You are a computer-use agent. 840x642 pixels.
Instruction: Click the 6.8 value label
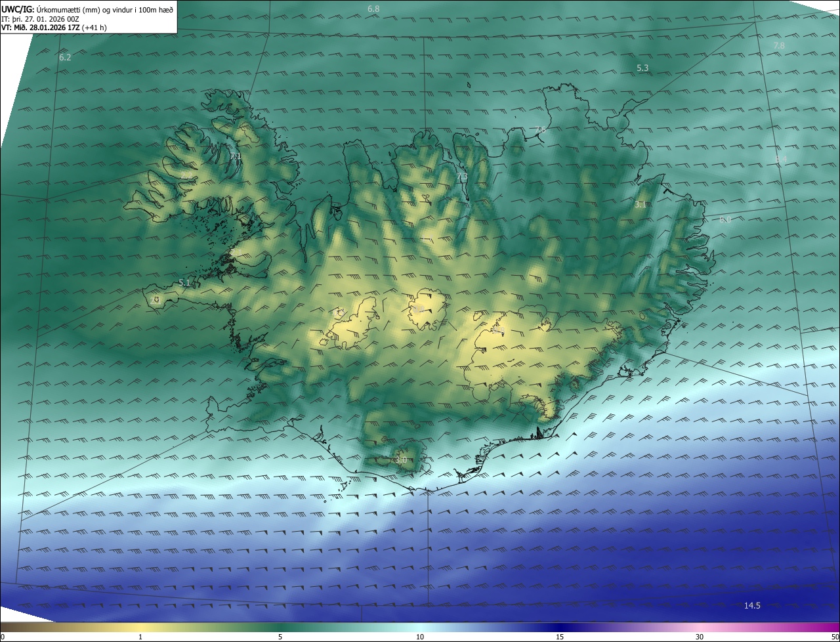click(x=373, y=9)
